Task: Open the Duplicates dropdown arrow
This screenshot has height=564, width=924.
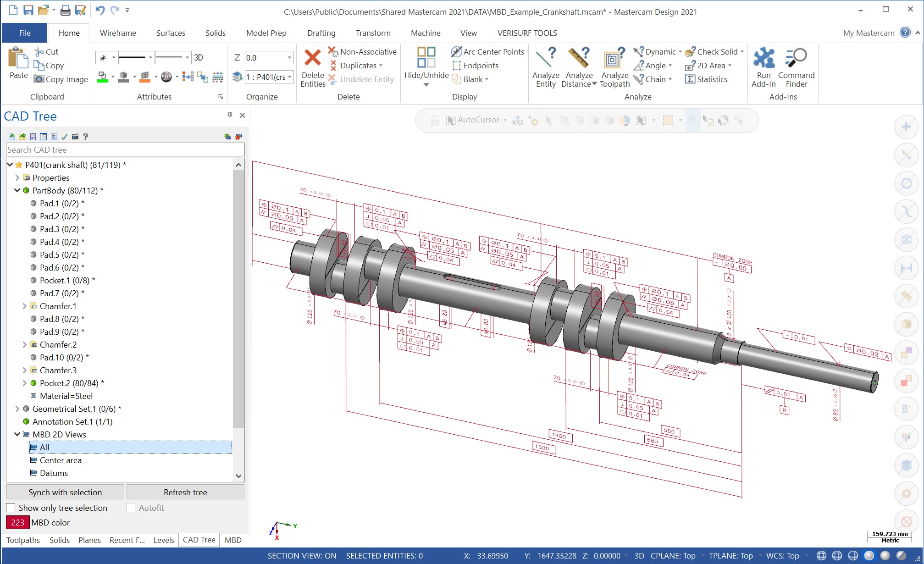Action: pos(381,66)
